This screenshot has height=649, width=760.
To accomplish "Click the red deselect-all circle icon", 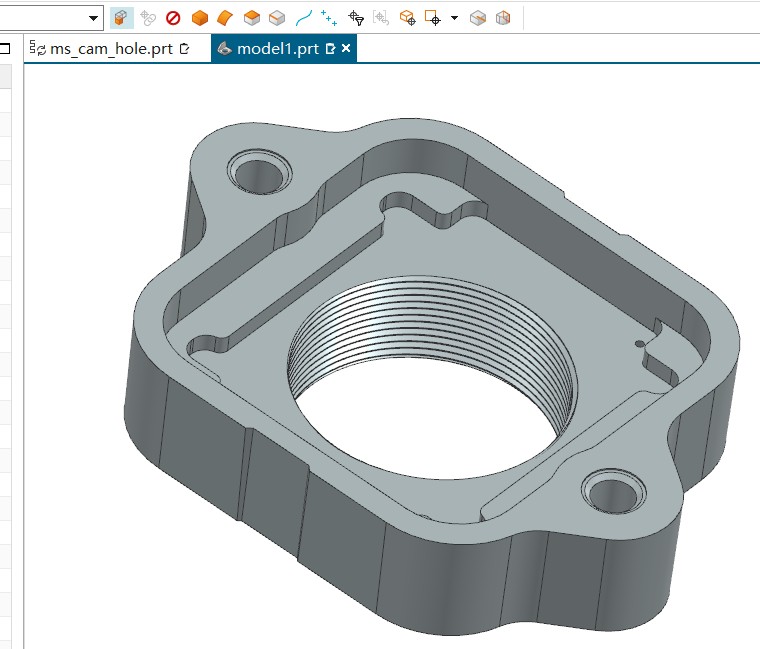I will (x=173, y=18).
